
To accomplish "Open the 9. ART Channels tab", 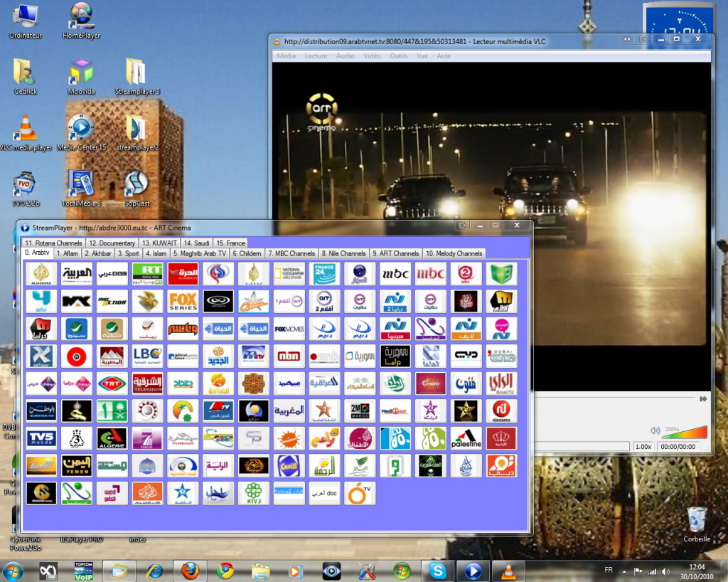I will tap(395, 253).
